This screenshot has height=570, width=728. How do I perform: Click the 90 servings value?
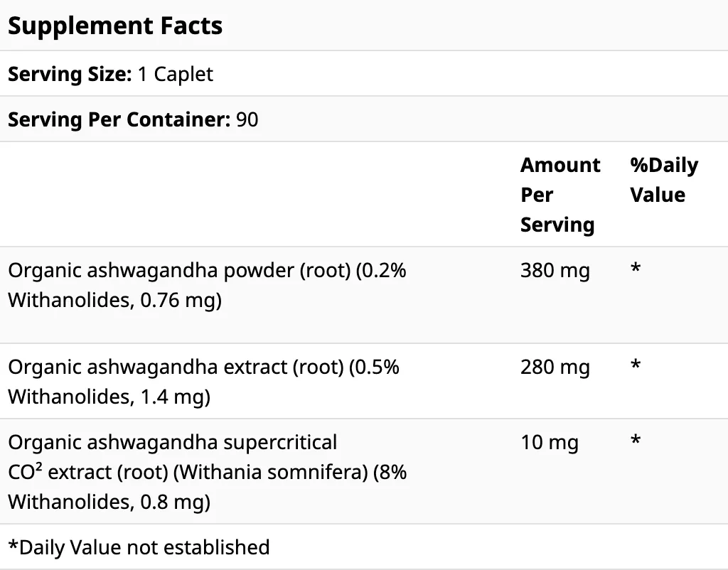pyautogui.click(x=247, y=119)
